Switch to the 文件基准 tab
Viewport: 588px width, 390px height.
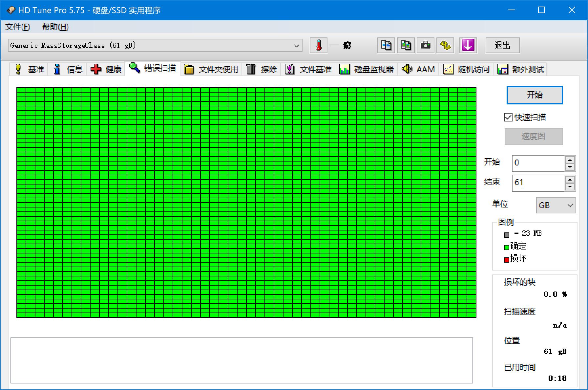(x=308, y=69)
